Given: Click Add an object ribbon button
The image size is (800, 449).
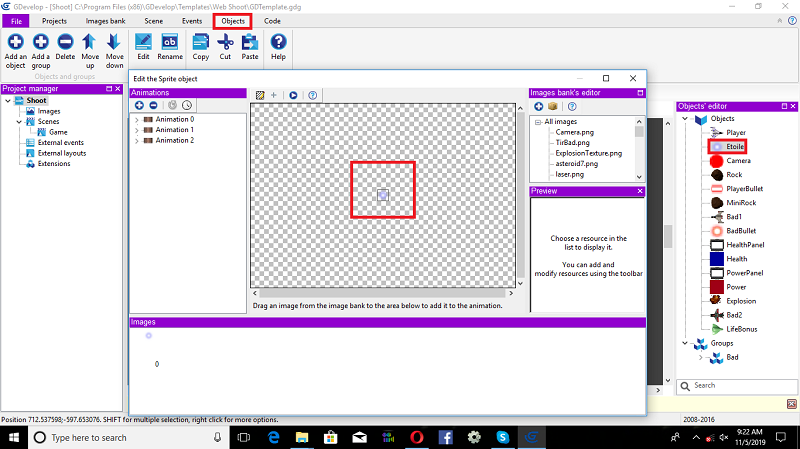Looking at the screenshot, I should click(15, 51).
